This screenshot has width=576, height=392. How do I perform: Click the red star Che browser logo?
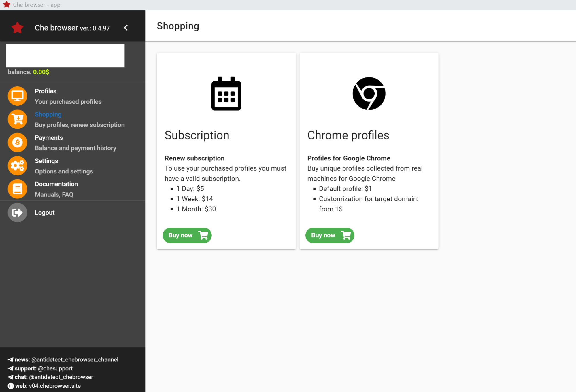click(17, 28)
